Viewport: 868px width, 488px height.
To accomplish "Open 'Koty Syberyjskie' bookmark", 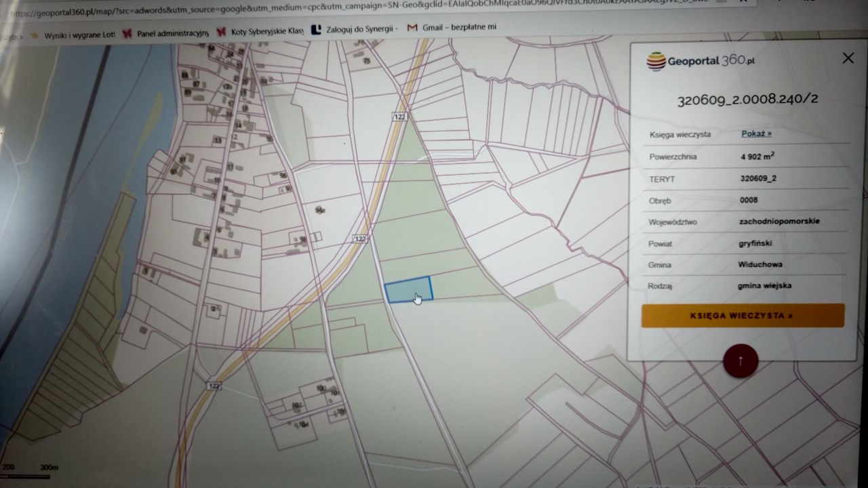I will pos(259,31).
